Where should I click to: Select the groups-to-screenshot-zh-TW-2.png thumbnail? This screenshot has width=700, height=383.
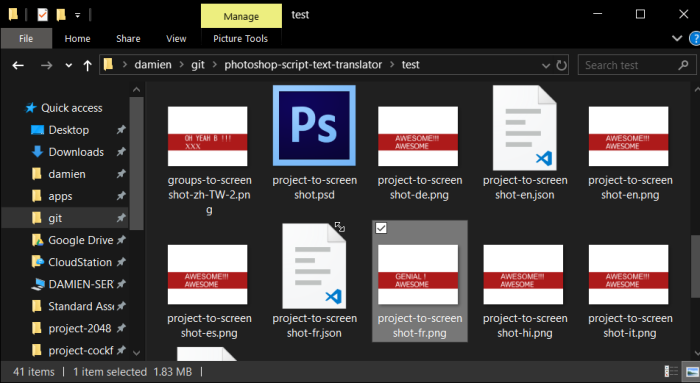coord(208,136)
